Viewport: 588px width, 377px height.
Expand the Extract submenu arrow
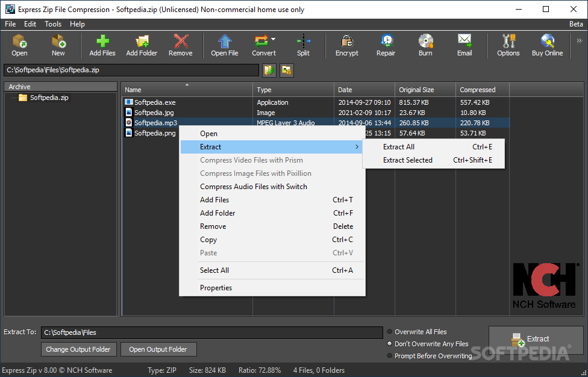click(x=357, y=147)
